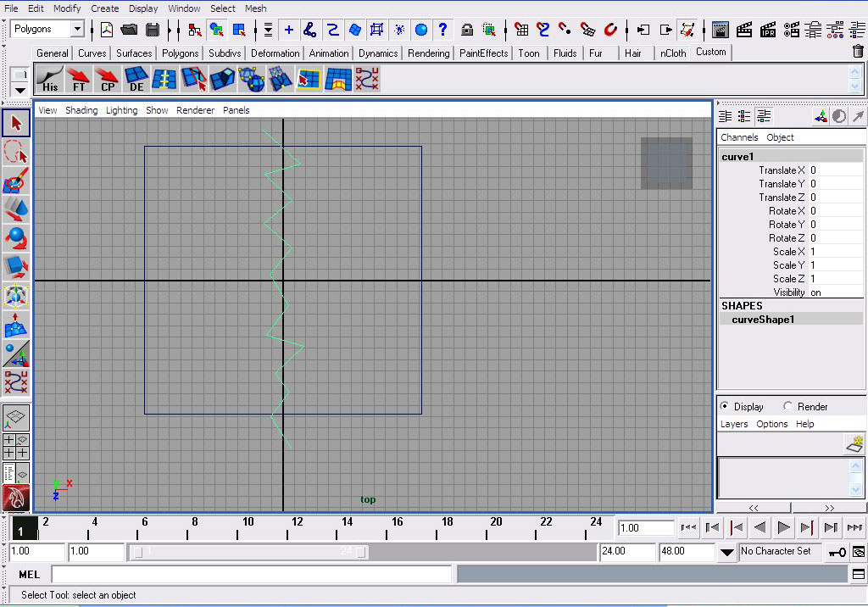
Task: Go to the start of playback range
Action: pos(688,528)
